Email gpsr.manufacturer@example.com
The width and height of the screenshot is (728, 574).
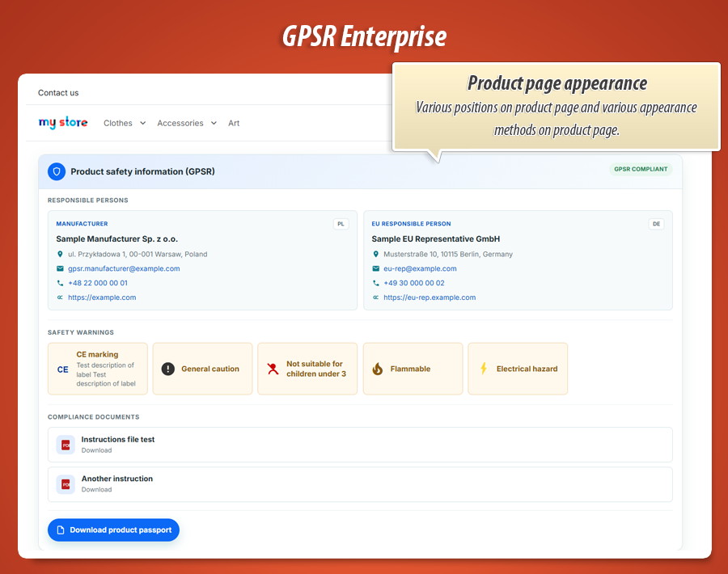point(124,268)
